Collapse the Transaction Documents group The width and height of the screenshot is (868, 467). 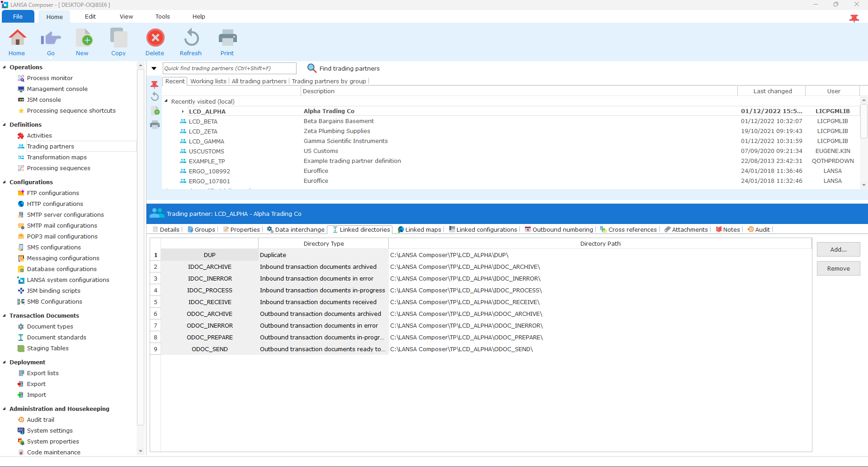5,316
